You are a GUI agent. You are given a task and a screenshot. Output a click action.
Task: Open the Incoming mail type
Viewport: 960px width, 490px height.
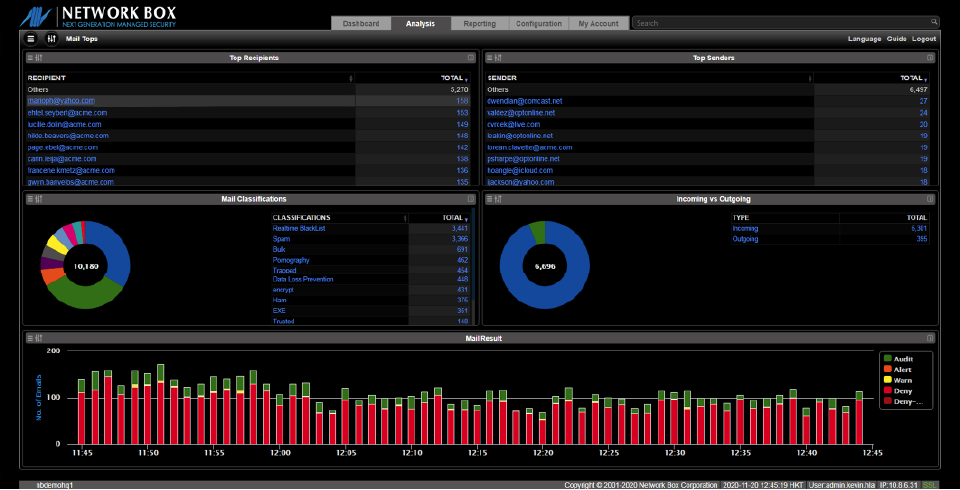coord(745,228)
